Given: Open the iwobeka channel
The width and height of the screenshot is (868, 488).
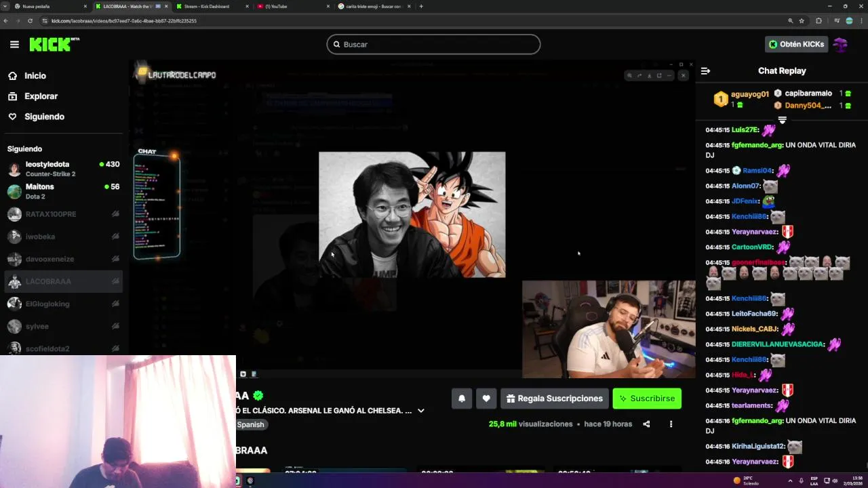Looking at the screenshot, I should pos(63,237).
